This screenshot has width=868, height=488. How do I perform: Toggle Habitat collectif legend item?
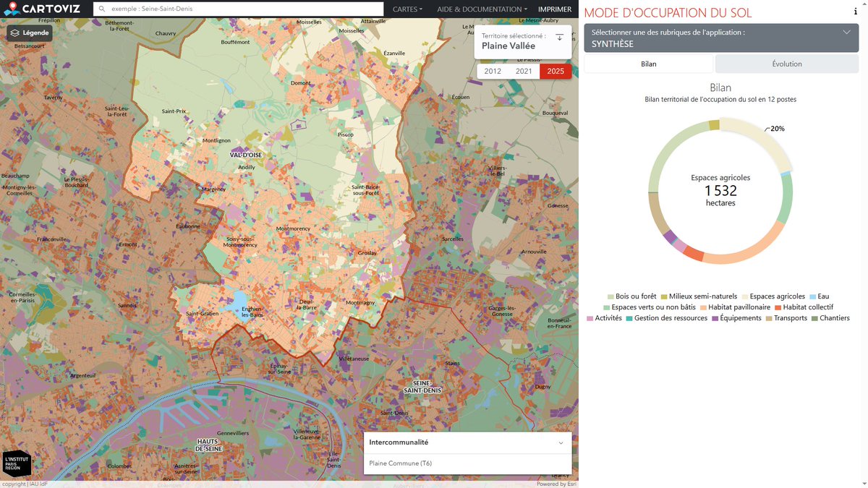pyautogui.click(x=804, y=307)
